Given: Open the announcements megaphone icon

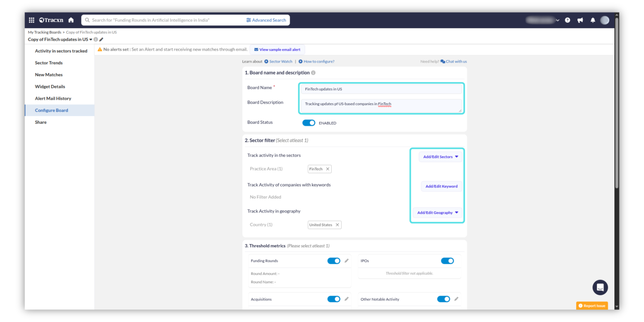Looking at the screenshot, I should pyautogui.click(x=580, y=20).
